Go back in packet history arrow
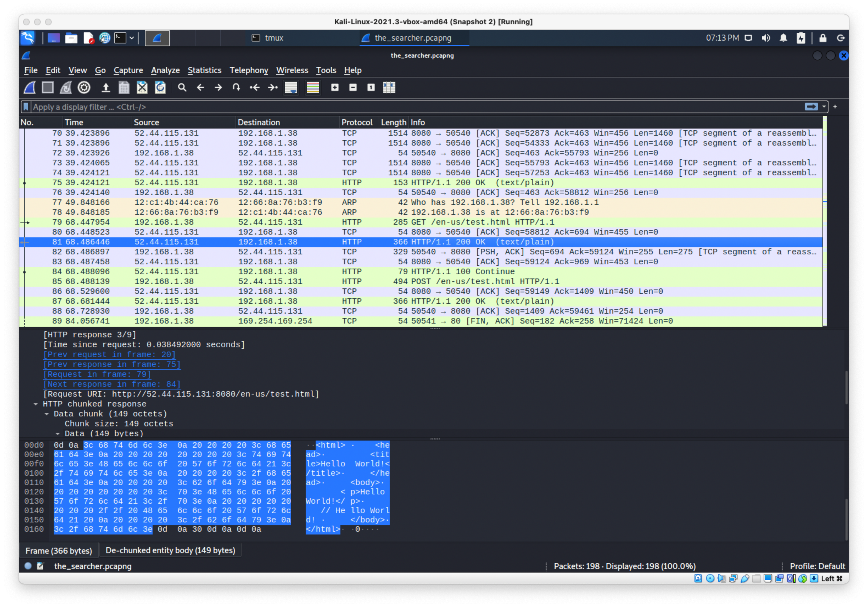This screenshot has height=607, width=868. pos(200,88)
